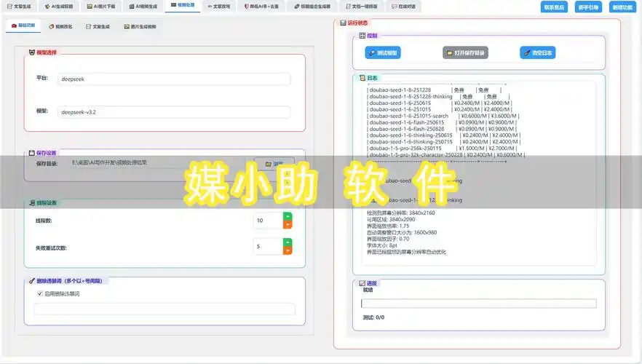
Task: Open the 文案生成 sub-tab
Action: [98, 26]
